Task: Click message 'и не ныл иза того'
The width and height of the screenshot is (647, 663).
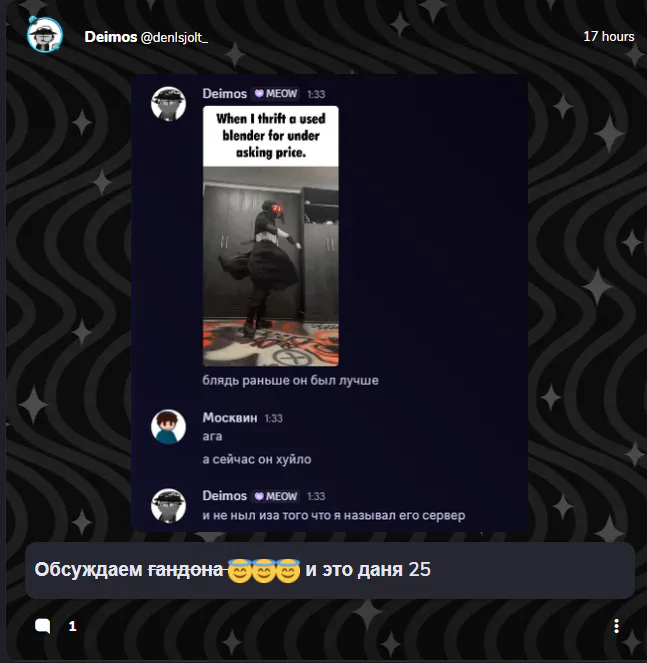Action: [x=334, y=515]
